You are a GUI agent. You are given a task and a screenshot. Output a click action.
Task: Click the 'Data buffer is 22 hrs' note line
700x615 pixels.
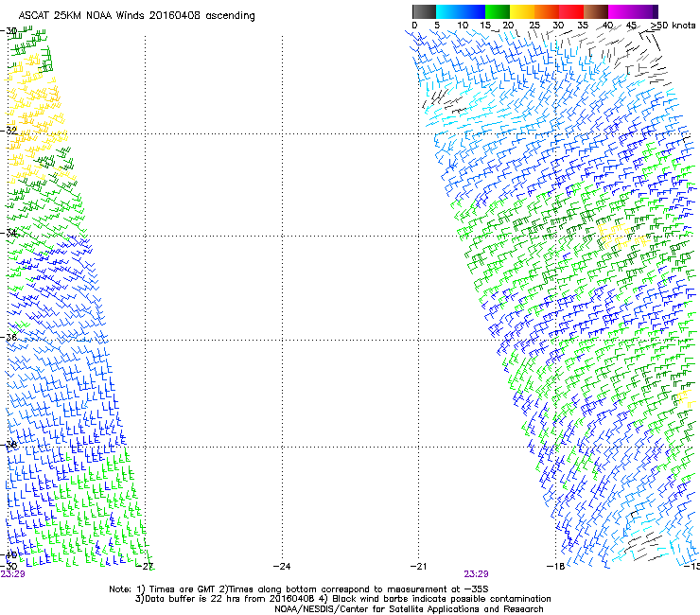(x=342, y=599)
